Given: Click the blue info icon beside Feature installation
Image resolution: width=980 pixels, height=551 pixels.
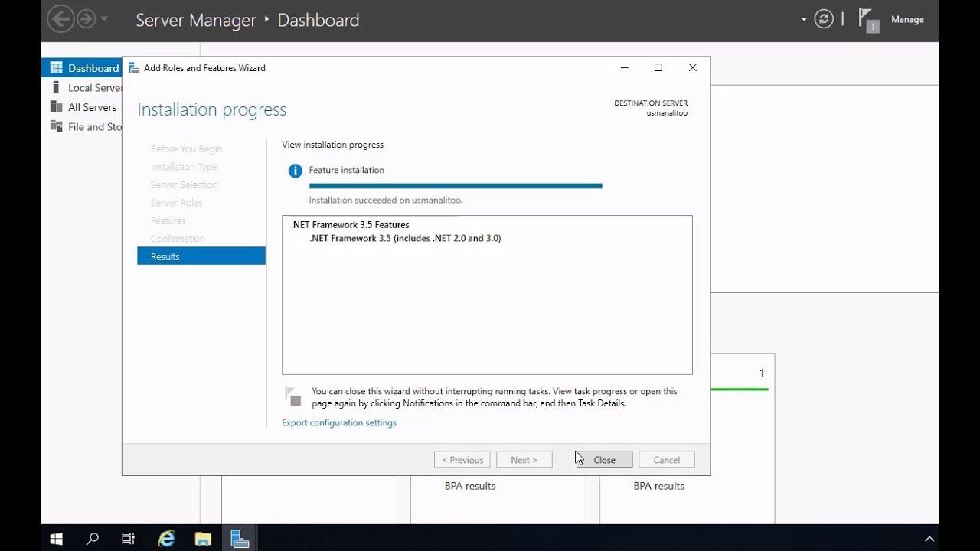Looking at the screenshot, I should click(295, 171).
